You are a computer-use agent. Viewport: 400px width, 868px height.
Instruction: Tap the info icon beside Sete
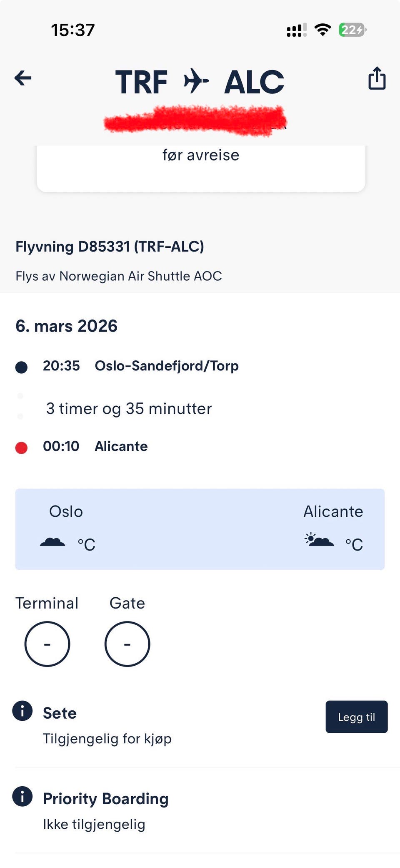[22, 710]
